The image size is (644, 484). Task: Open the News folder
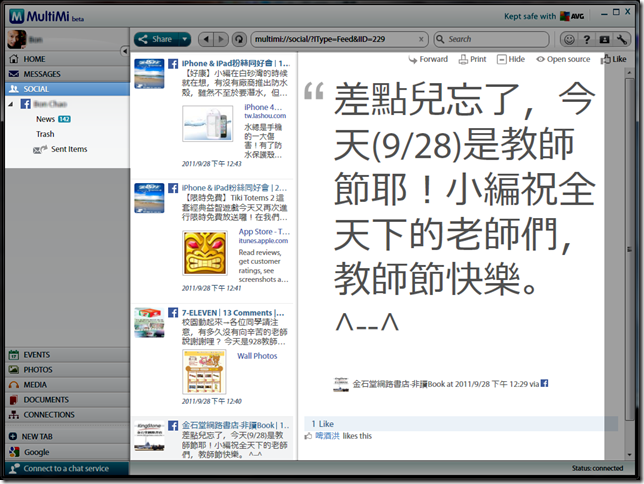(45, 119)
